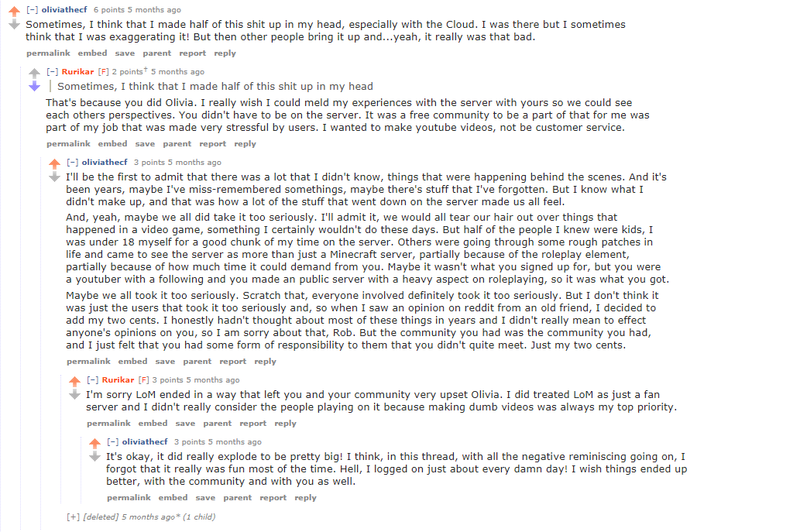The image size is (800, 532).
Task: Click embed under the last oliviathecf comment
Action: [x=173, y=497]
